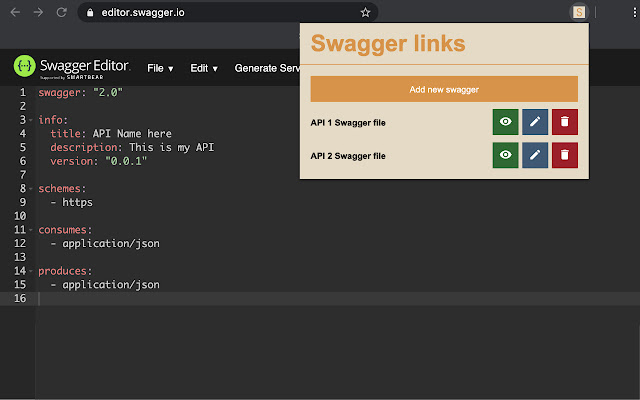
Task: Open the Generate Server menu
Action: (x=267, y=68)
